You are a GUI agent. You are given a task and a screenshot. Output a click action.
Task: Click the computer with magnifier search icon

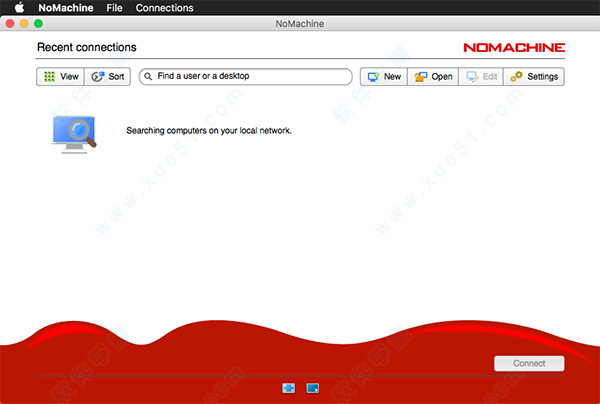pos(74,135)
